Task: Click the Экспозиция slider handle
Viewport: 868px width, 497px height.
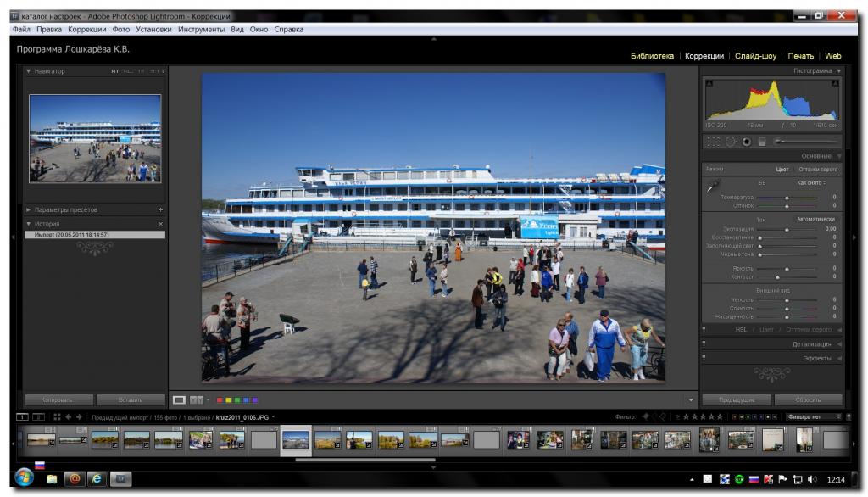Action: pos(787,229)
